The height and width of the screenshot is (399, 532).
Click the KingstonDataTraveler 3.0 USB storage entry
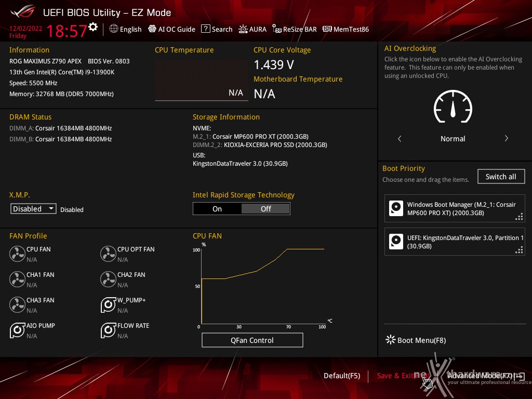point(240,164)
